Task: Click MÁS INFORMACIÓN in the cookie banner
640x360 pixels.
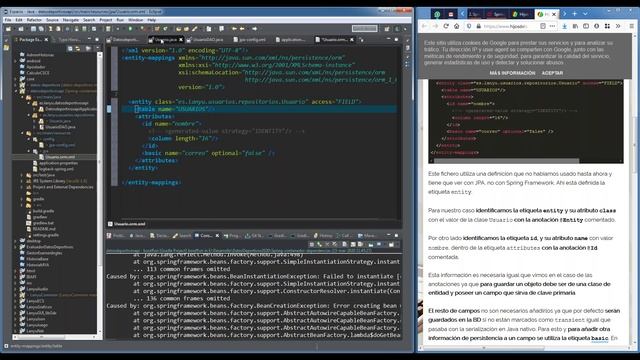Action: pos(512,73)
